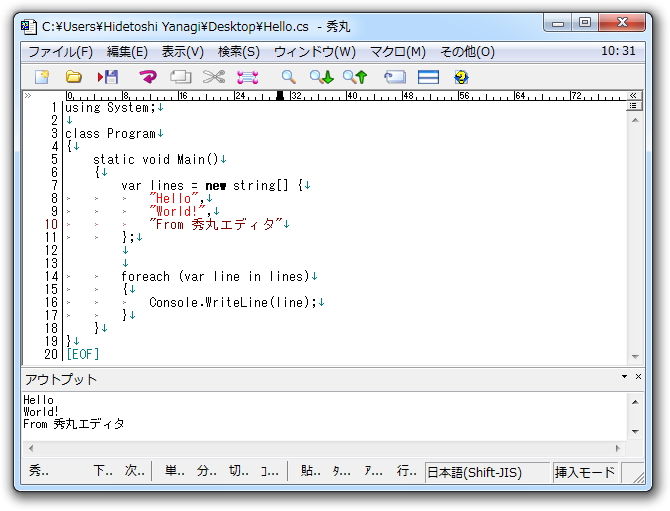Viewport: 670px width, 511px height.
Task: Click the editor scrollbar up arrow
Action: click(635, 120)
